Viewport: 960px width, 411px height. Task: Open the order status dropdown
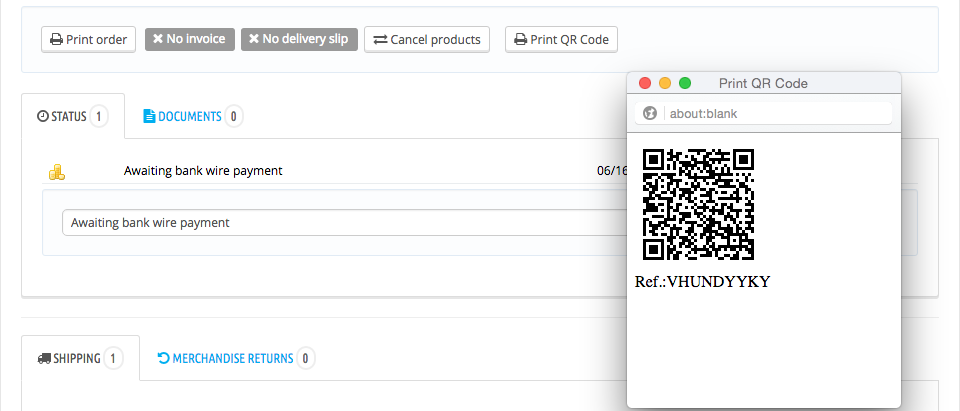click(340, 222)
